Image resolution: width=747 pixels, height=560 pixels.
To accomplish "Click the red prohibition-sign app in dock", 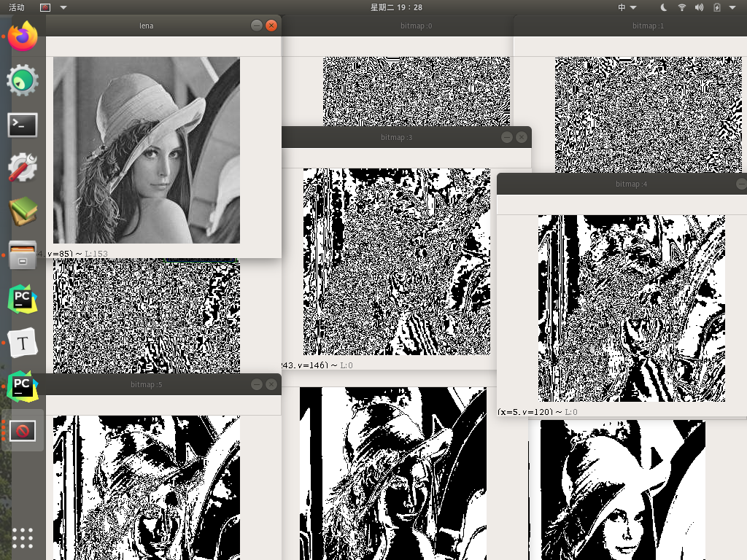I will pos(23,431).
